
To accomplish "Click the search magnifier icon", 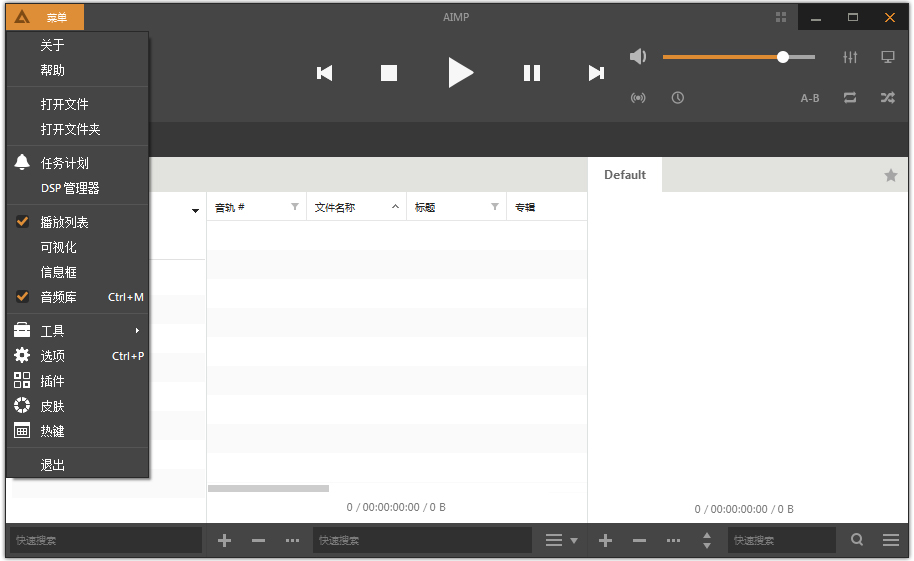I will click(857, 540).
